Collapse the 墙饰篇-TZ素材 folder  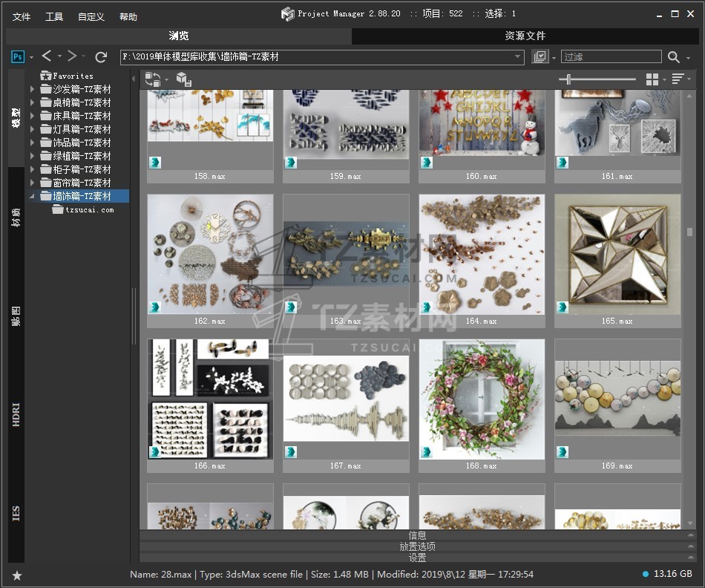[x=33, y=197]
